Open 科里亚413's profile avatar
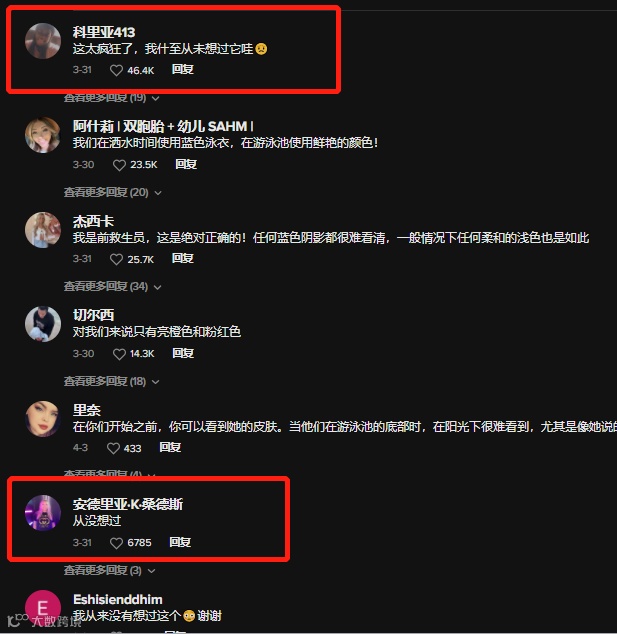 click(x=43, y=41)
